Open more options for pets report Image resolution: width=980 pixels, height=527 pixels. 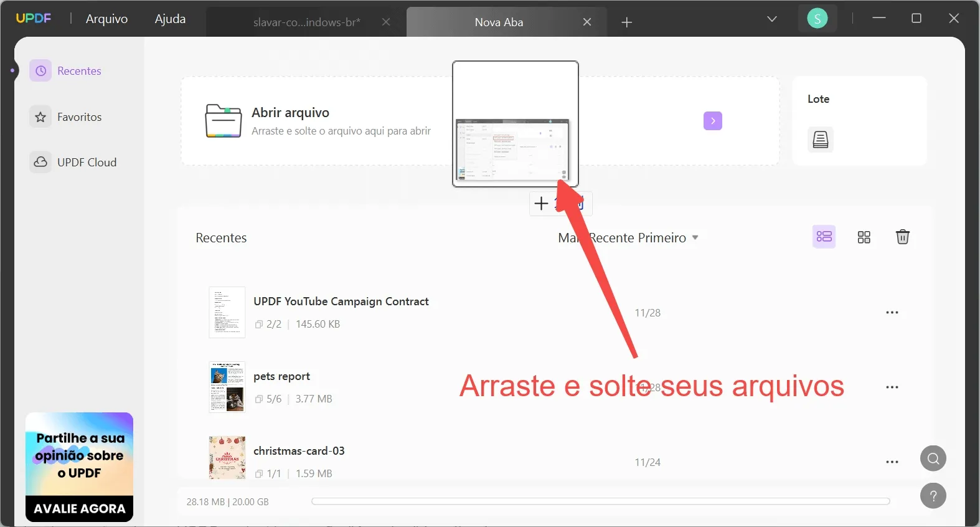click(892, 387)
